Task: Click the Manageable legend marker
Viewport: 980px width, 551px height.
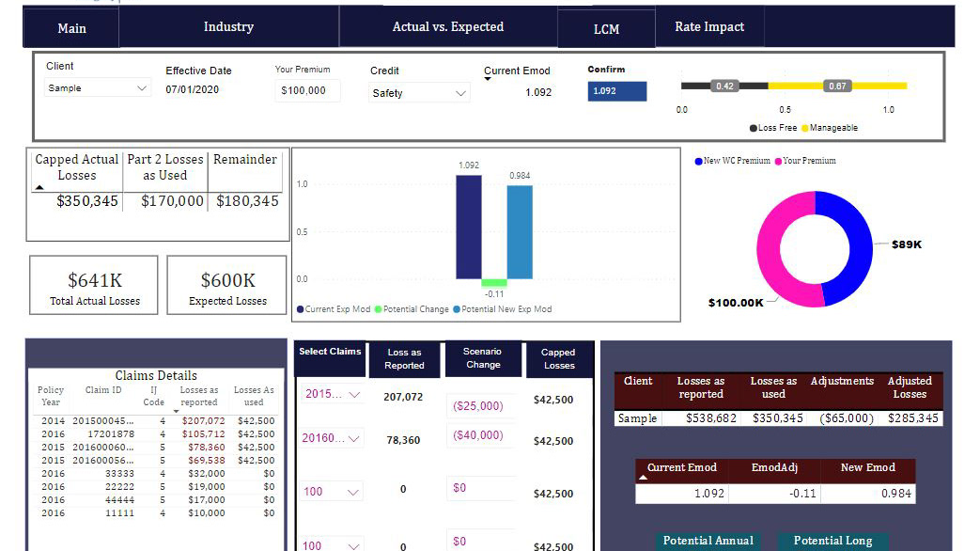Action: click(805, 128)
